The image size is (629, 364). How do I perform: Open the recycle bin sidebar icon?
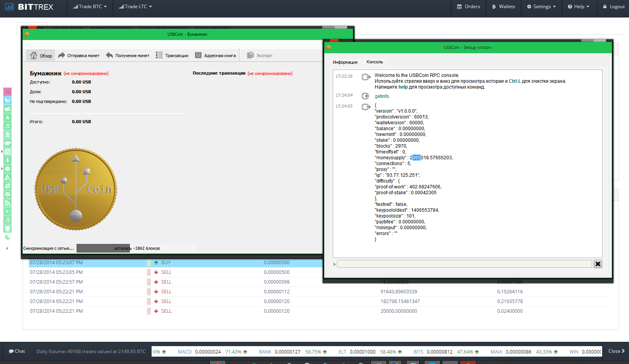point(7,228)
